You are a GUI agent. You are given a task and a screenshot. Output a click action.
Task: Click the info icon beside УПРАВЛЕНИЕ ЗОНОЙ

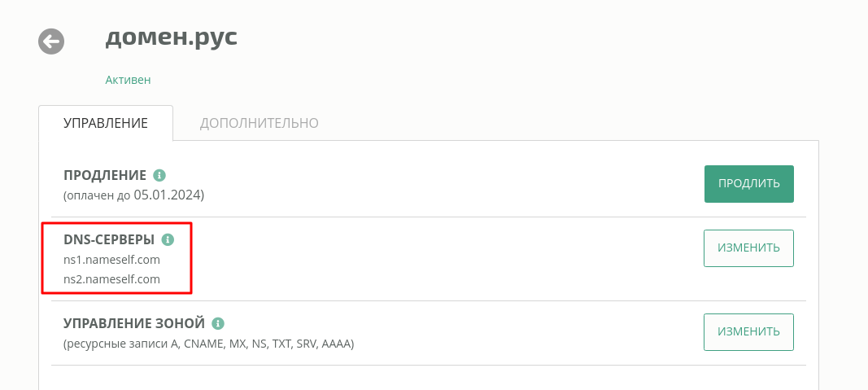[218, 323]
